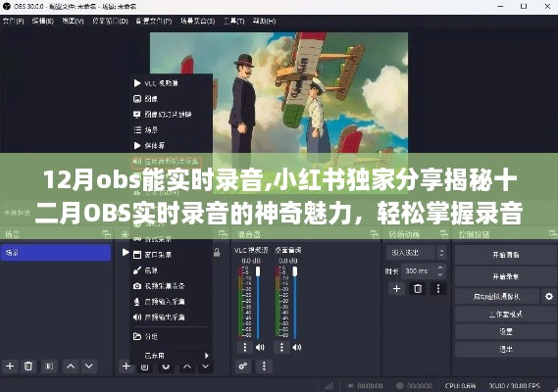This screenshot has height=392, width=558.
Task: Click the Start Recording button
Action: coord(505,276)
